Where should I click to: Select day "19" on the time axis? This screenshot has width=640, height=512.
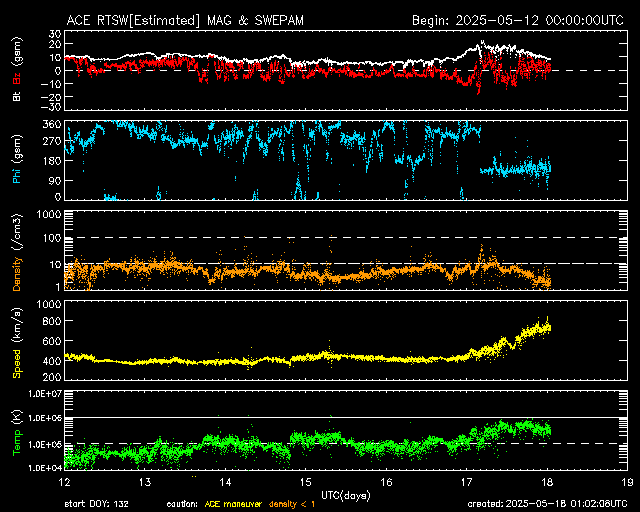pos(627,482)
